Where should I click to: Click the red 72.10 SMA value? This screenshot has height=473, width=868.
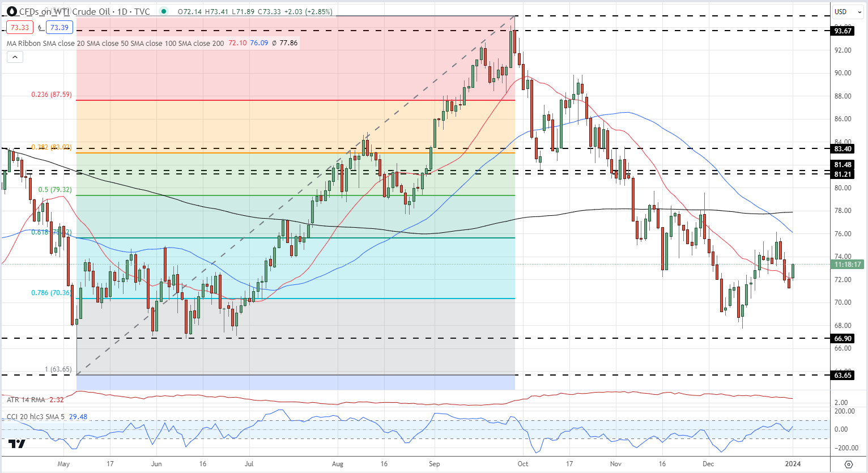[x=237, y=43]
